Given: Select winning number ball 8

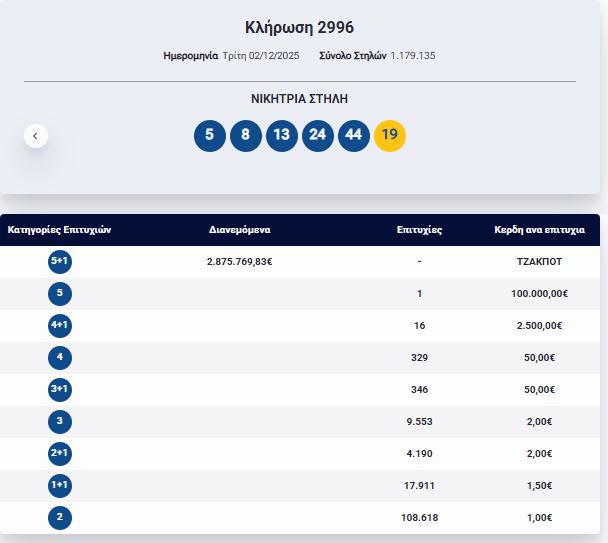Looking at the screenshot, I should (x=246, y=135).
